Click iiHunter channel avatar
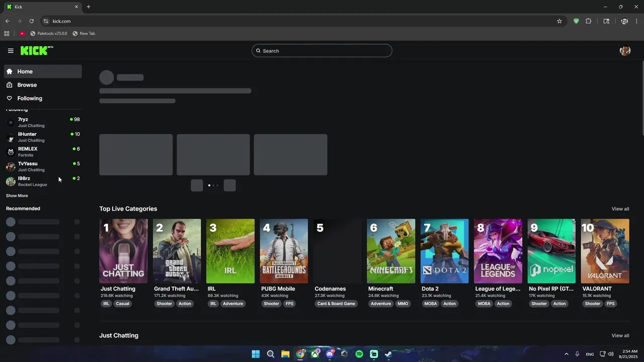This screenshot has width=644, height=362. 11,137
